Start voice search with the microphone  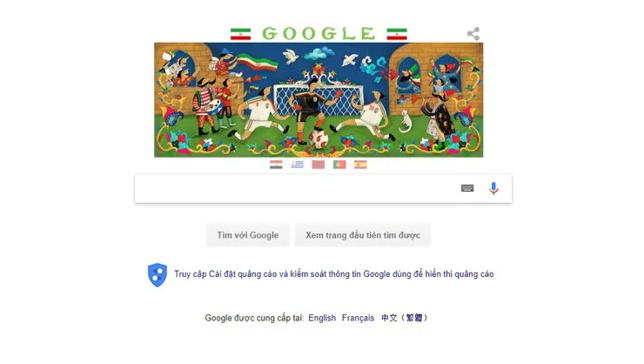click(x=493, y=188)
